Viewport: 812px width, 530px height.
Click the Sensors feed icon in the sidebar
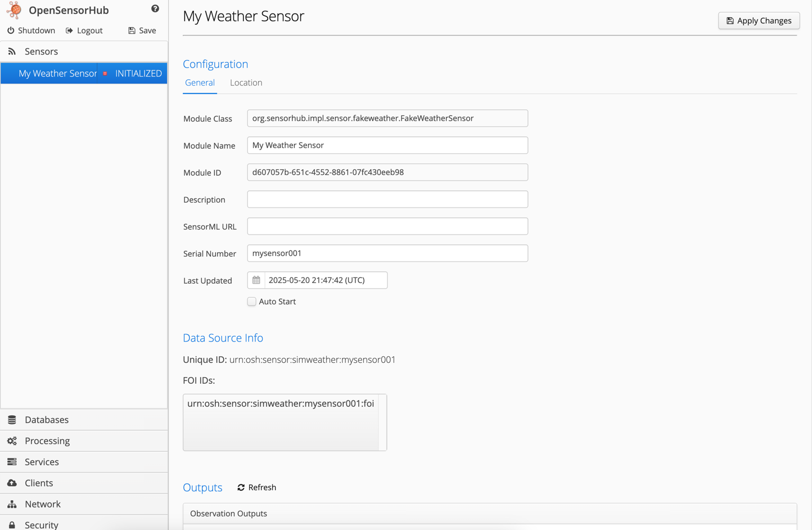click(12, 51)
